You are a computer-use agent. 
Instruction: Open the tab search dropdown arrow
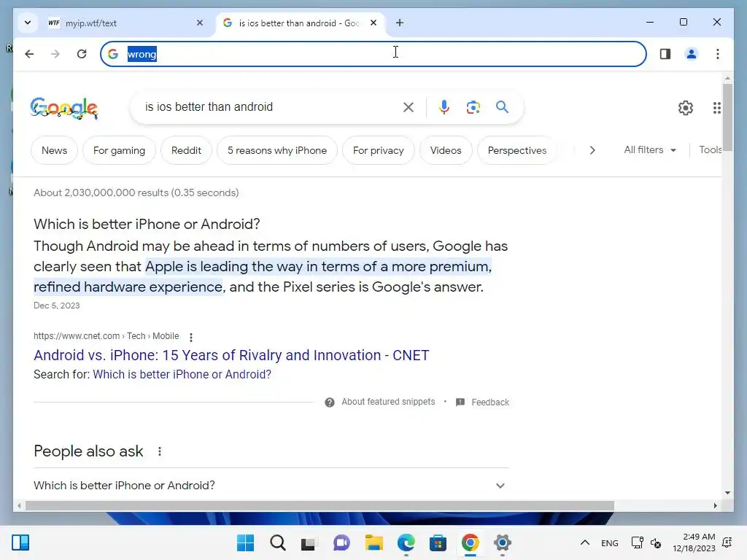(x=28, y=23)
